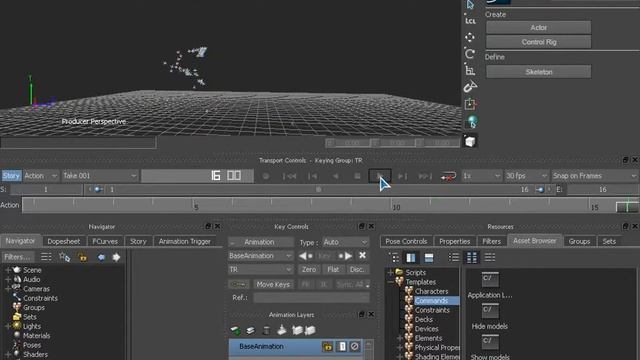
Task: Add new animation layer green icon
Action: (x=235, y=330)
